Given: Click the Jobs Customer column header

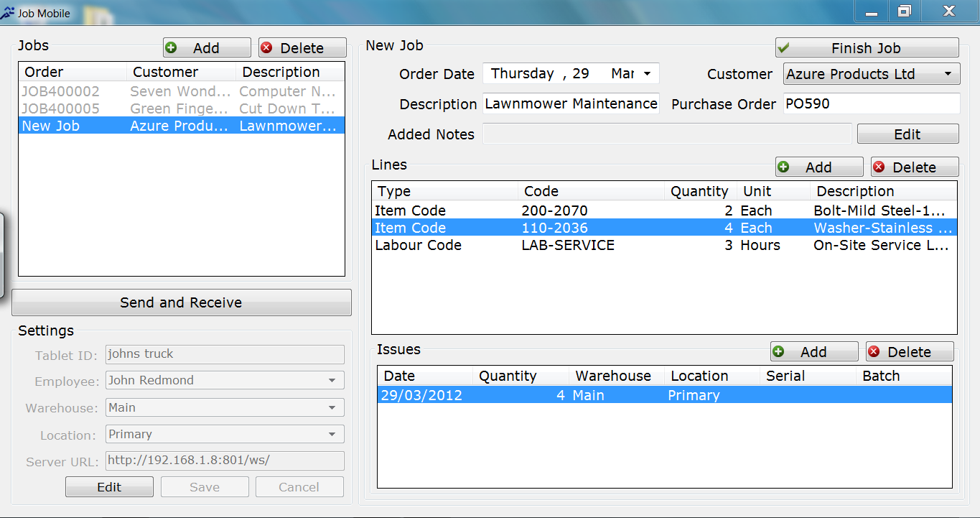Looking at the screenshot, I should coord(182,72).
